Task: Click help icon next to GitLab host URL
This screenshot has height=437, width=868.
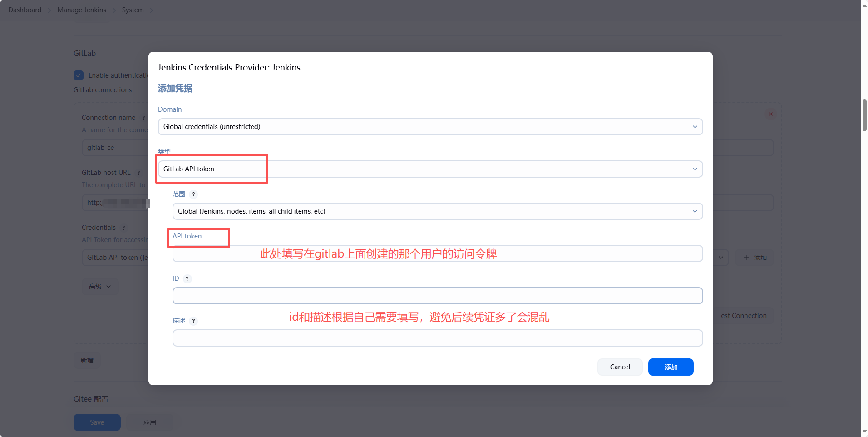Action: pyautogui.click(x=138, y=173)
